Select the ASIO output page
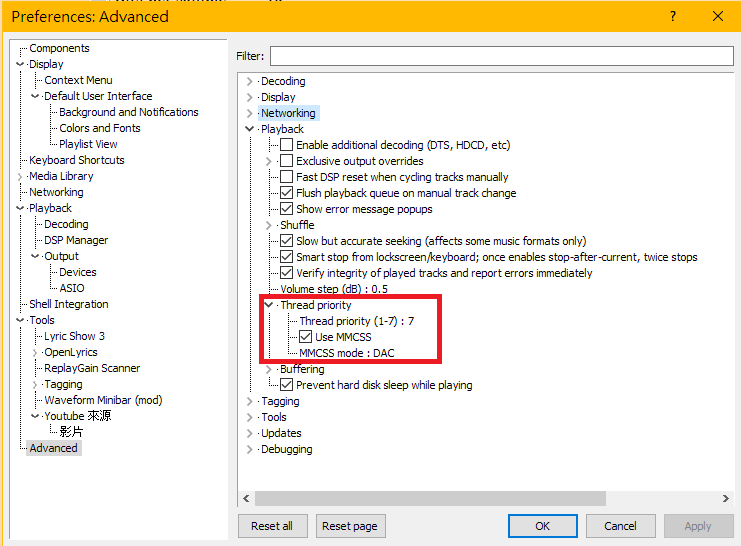 (72, 288)
